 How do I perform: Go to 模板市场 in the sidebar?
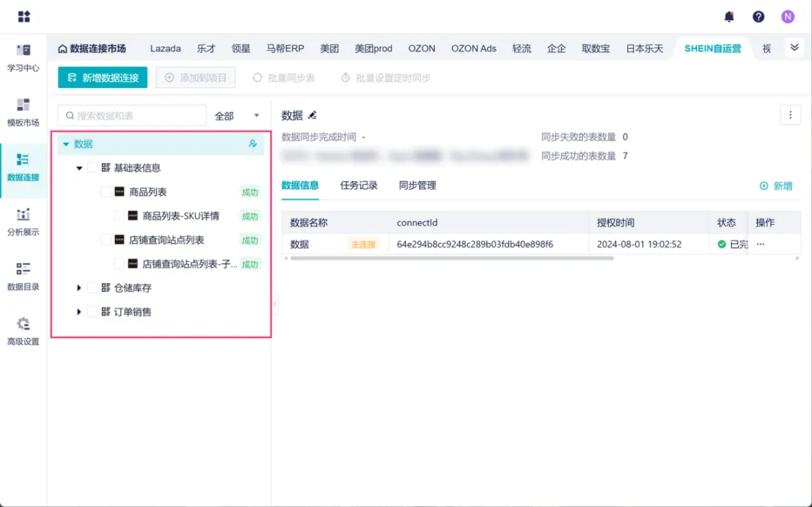pyautogui.click(x=23, y=112)
